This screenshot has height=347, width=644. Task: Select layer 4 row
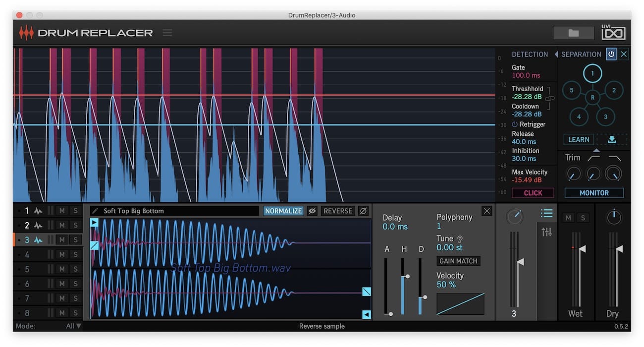[48, 255]
